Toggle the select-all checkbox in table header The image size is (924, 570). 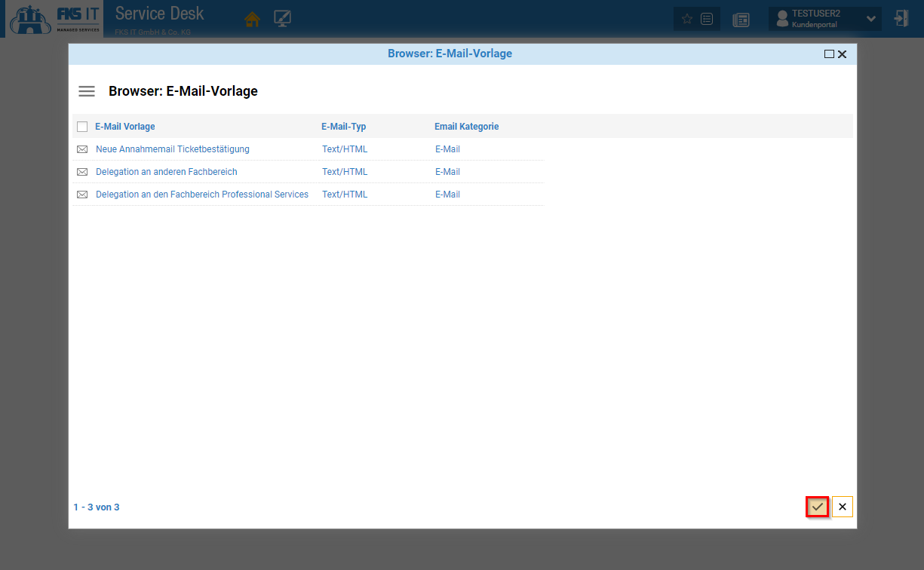[82, 127]
